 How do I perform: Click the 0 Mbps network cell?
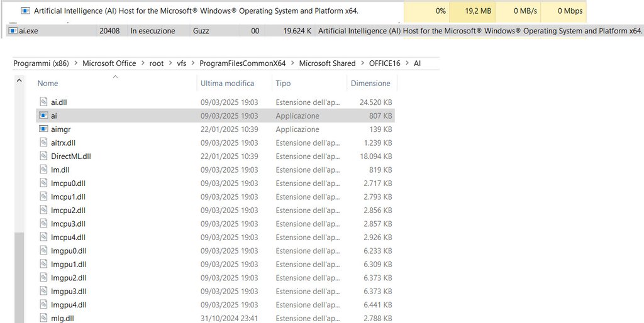point(563,11)
